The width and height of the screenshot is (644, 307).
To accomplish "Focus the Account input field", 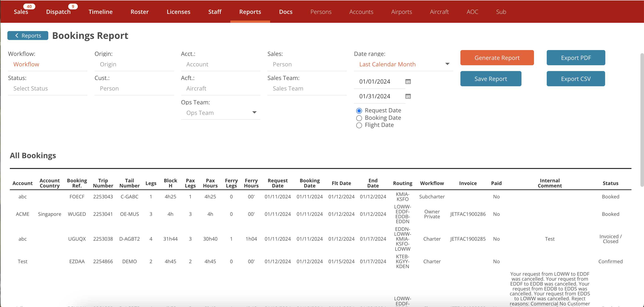I will pyautogui.click(x=220, y=64).
